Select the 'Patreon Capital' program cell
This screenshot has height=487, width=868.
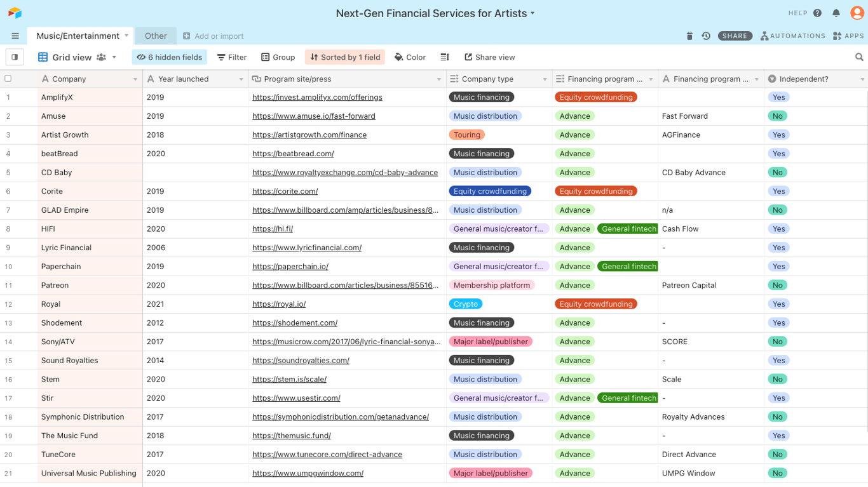click(x=711, y=285)
